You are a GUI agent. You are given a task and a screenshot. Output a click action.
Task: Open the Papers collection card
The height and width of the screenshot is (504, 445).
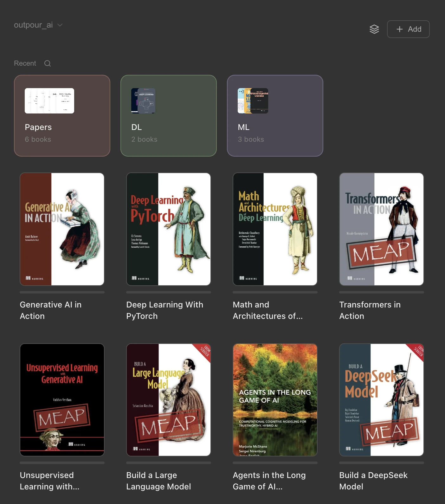pos(62,116)
